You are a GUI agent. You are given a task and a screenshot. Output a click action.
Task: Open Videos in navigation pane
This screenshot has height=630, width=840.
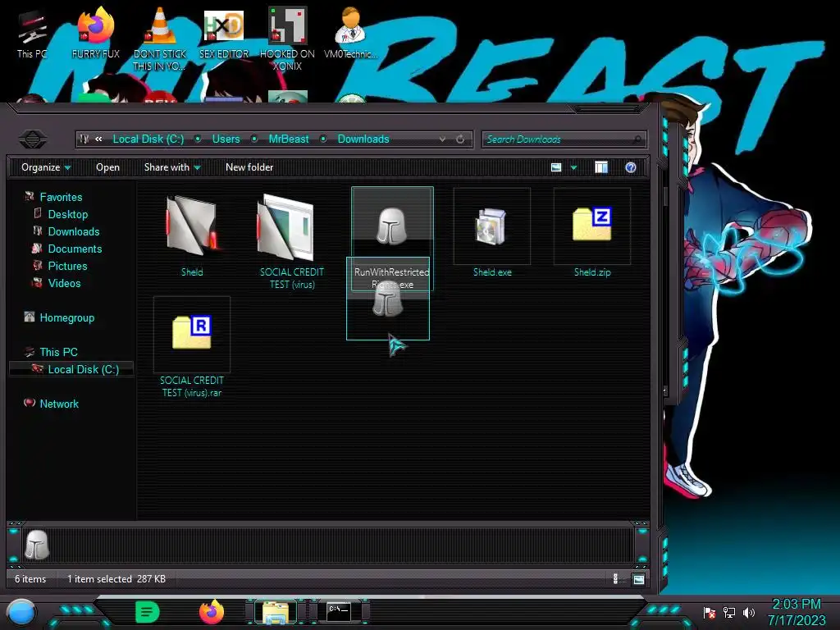tap(64, 283)
